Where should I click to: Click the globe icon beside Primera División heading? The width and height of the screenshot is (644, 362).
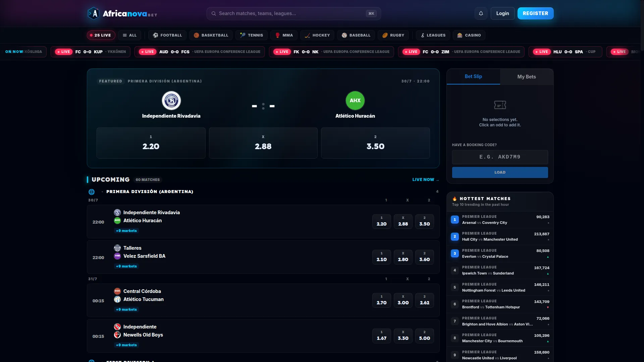tap(92, 192)
